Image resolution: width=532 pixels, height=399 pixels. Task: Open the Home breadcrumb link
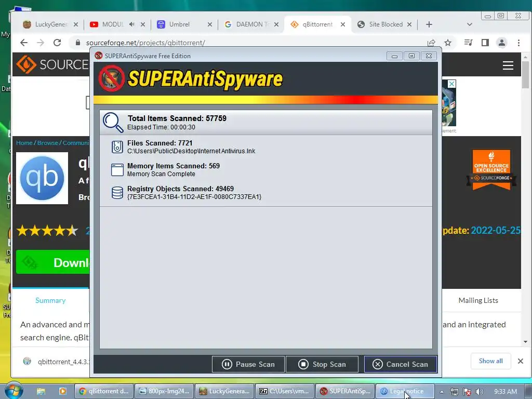pyautogui.click(x=24, y=143)
